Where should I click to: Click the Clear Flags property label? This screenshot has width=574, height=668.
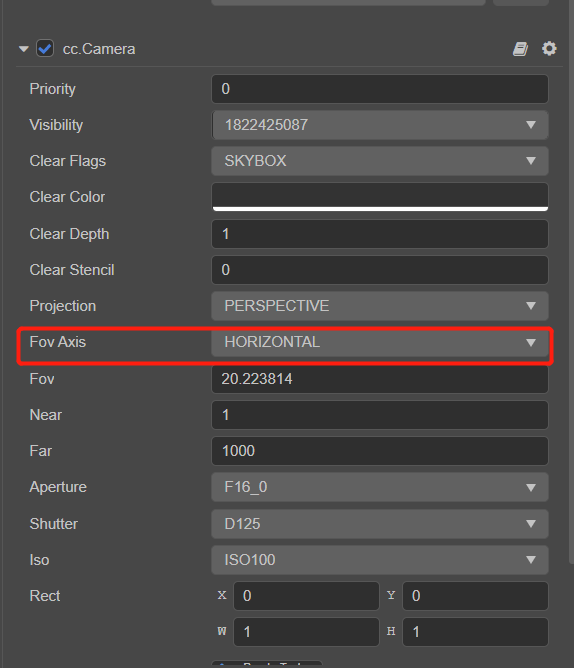67,161
